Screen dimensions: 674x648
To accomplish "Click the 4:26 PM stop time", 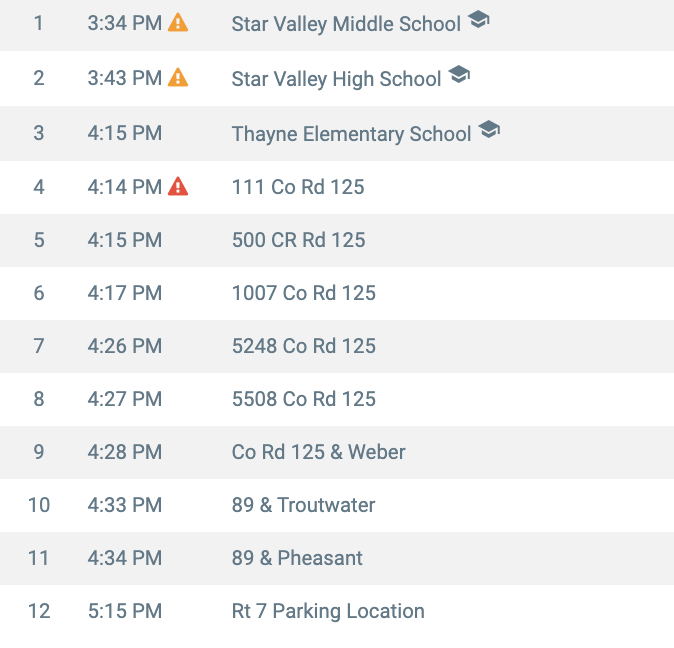I will (x=125, y=346).
